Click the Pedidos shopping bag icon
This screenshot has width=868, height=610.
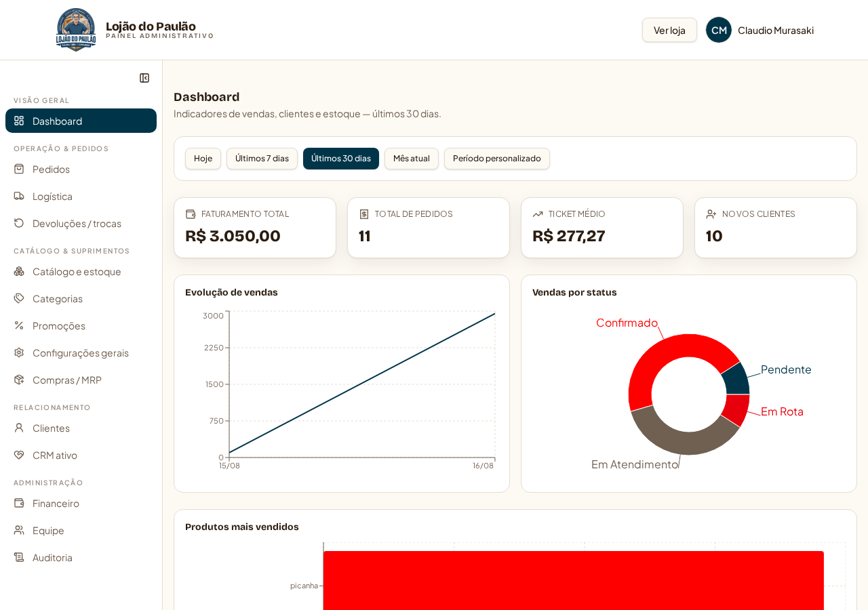[x=19, y=169]
